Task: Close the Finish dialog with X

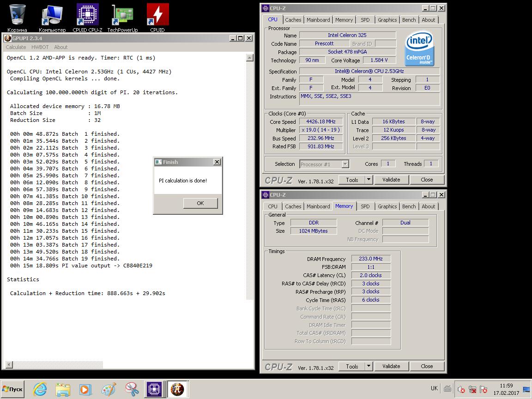Action: [x=217, y=162]
